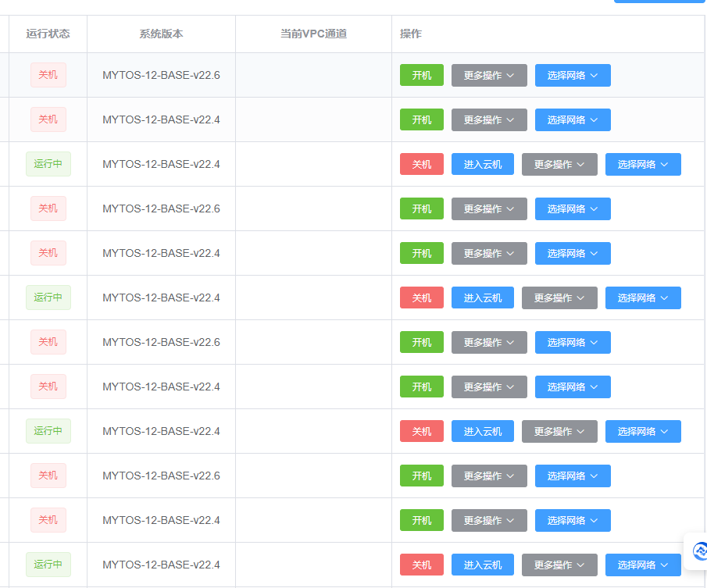Screen dimensions: 707x588
Task: Click 开机 in the first table row
Action: tap(421, 76)
